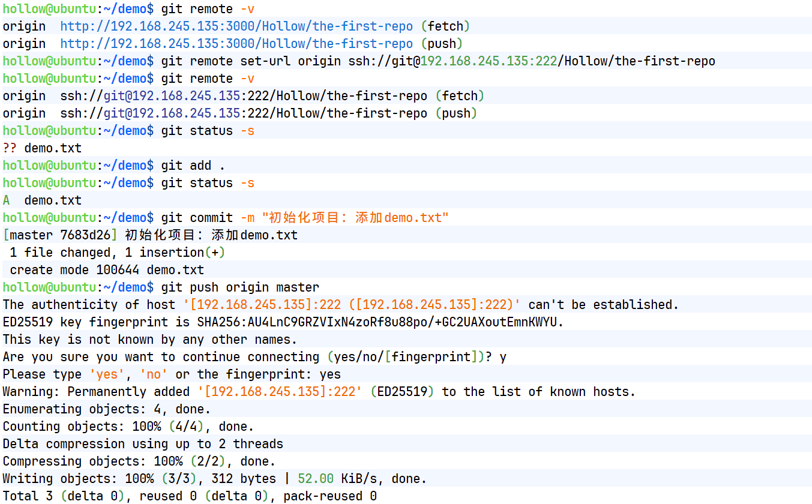
Task: Open the HTTP origin URL on the push line
Action: [236, 44]
